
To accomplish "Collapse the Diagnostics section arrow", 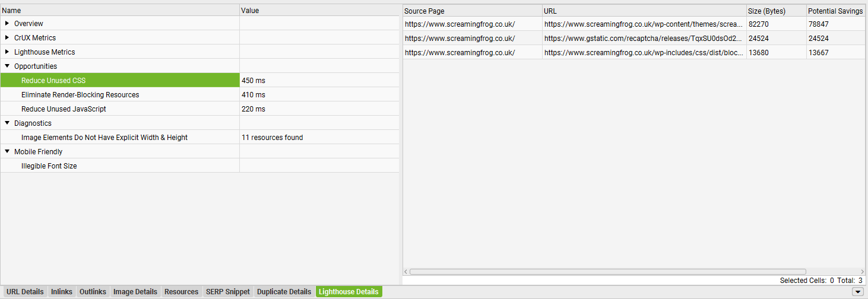I will 7,123.
